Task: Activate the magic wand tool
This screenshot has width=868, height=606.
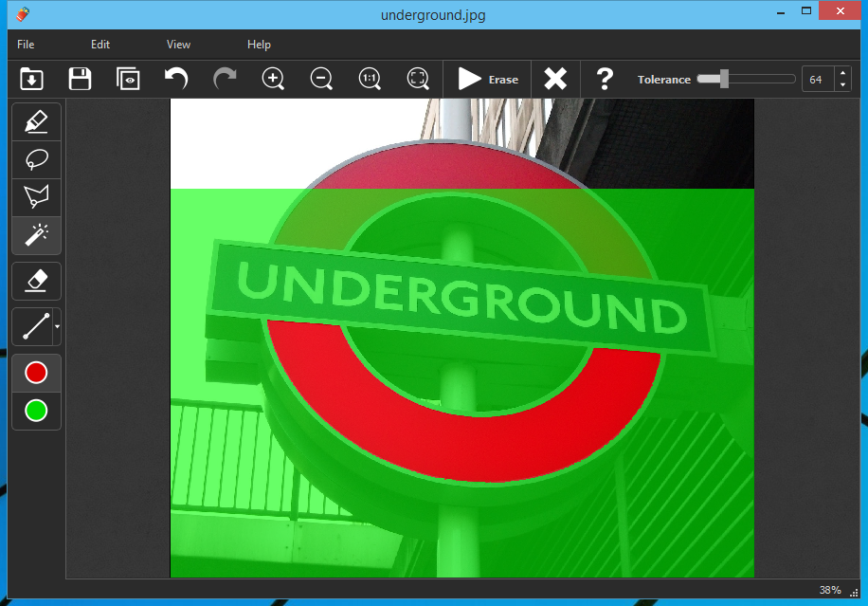Action: (36, 235)
